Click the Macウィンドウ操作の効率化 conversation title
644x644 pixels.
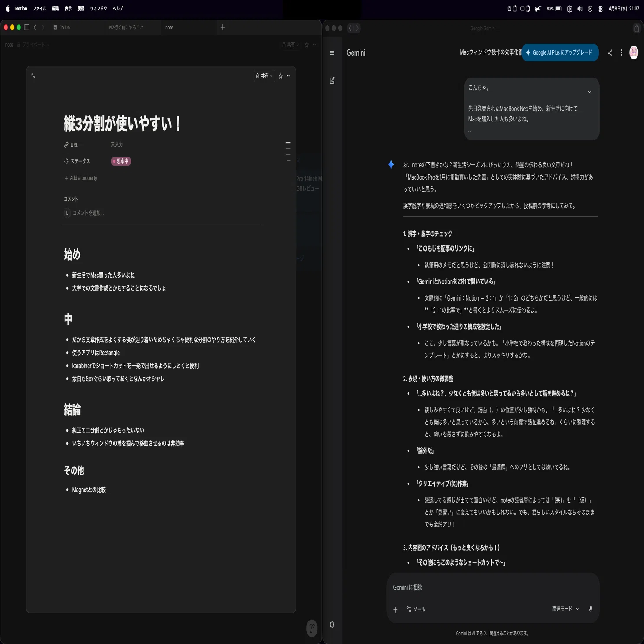click(490, 52)
